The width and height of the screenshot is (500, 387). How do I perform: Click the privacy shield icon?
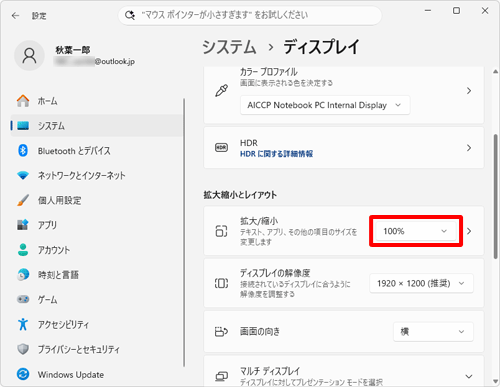tap(23, 349)
